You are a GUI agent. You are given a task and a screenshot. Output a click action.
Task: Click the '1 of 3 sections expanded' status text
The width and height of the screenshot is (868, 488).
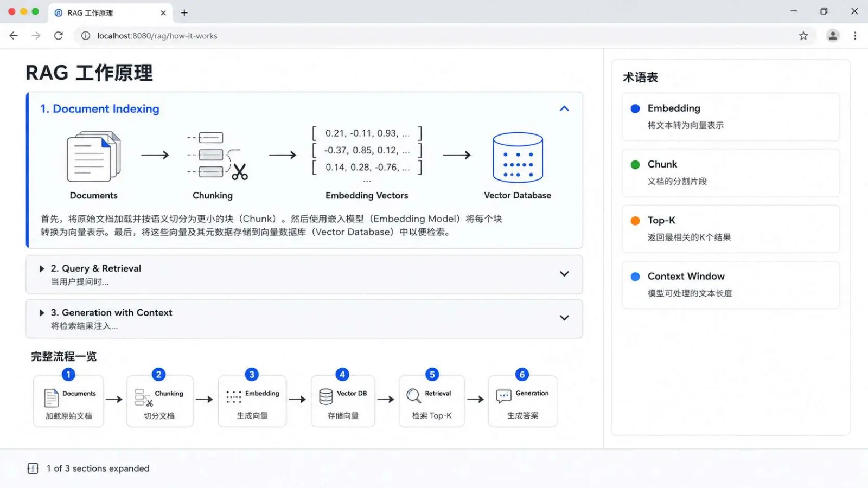(98, 468)
